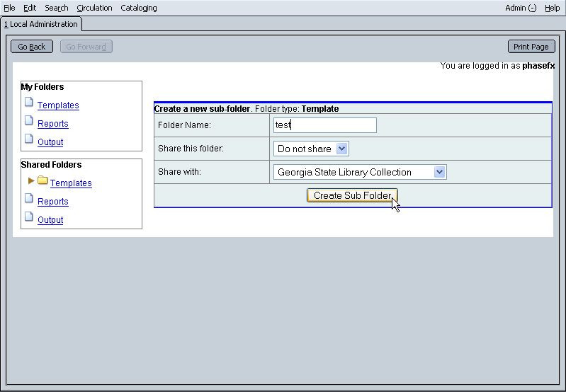Expand the Shared Folders Templates tree arrow
Image resolution: width=566 pixels, height=392 pixels.
[x=31, y=181]
